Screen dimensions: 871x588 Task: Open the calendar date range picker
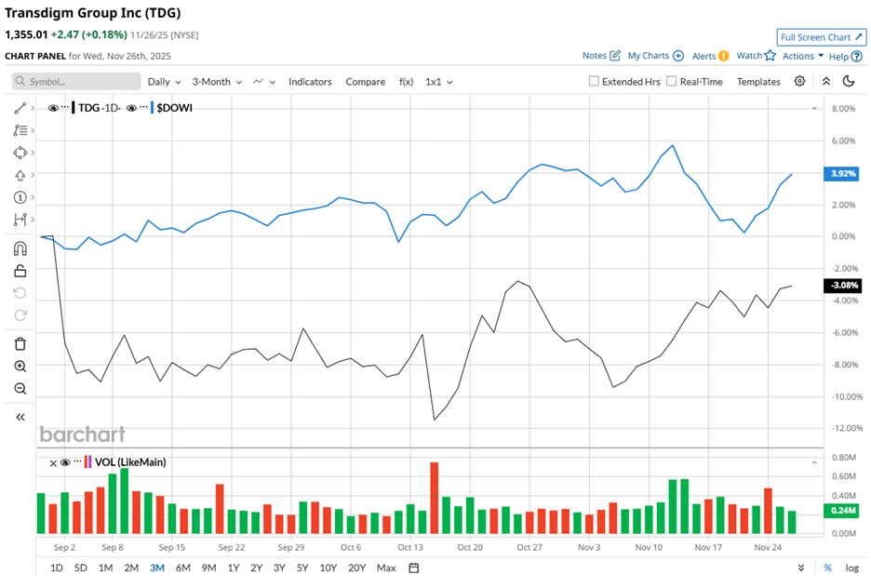click(413, 568)
